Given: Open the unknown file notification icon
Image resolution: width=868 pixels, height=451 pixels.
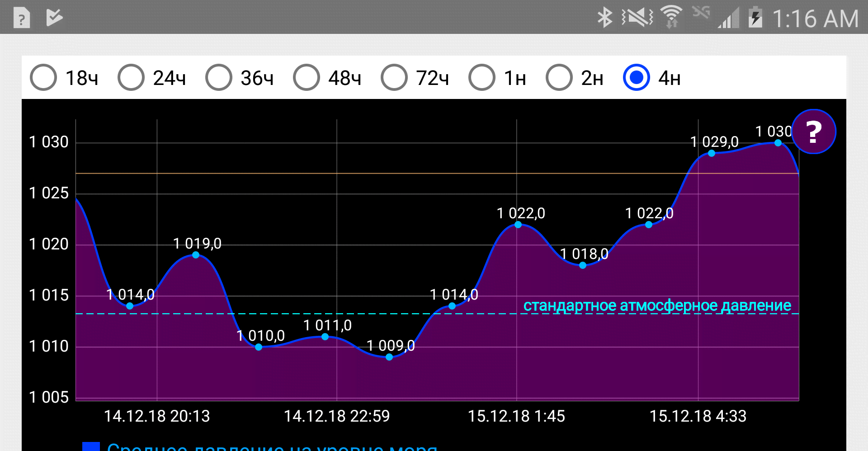Looking at the screenshot, I should (22, 19).
